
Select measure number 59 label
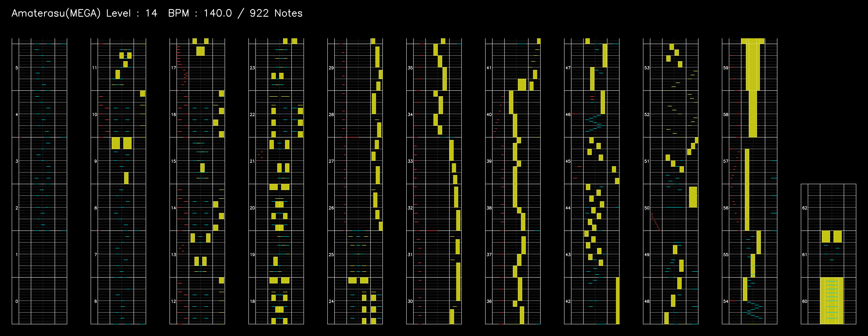[x=726, y=68]
